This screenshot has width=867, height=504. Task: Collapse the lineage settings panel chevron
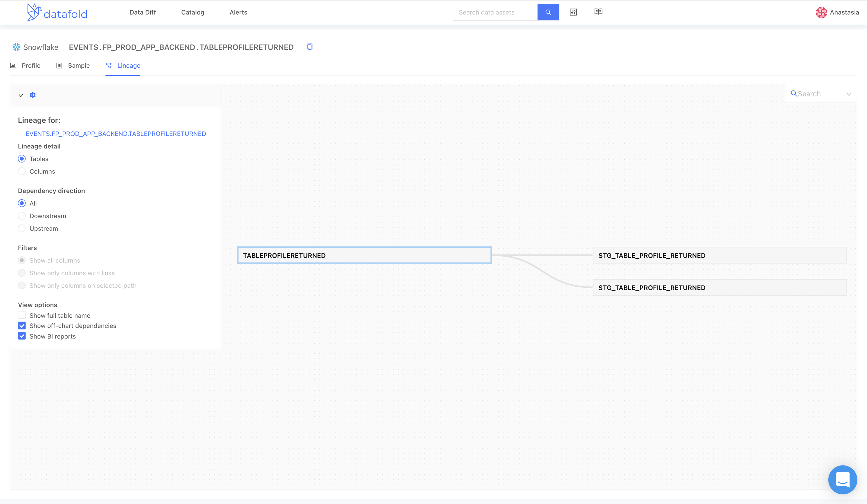21,95
